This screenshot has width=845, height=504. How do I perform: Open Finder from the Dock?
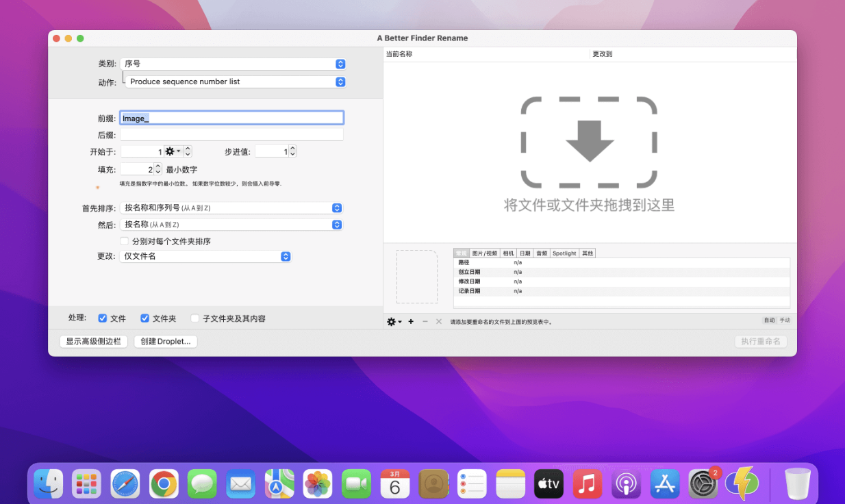click(49, 483)
